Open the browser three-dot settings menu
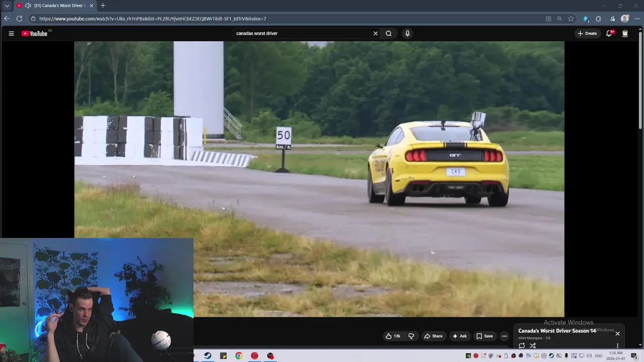This screenshot has width=644, height=362. [637, 19]
